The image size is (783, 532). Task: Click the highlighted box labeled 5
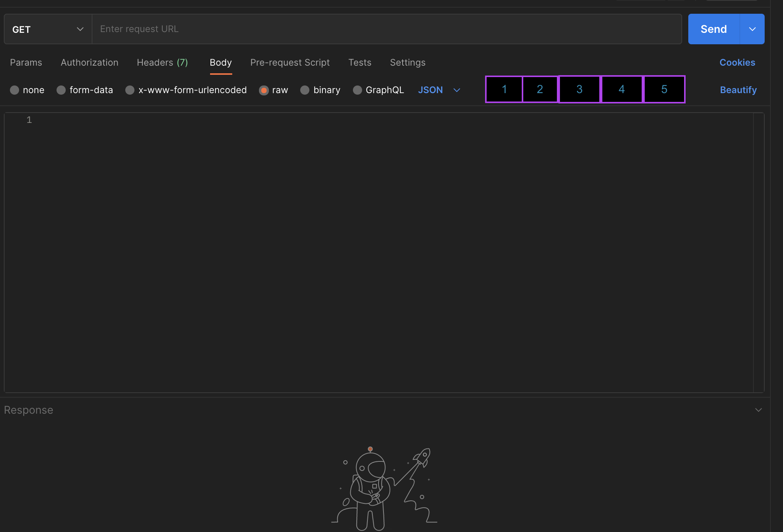pos(664,89)
